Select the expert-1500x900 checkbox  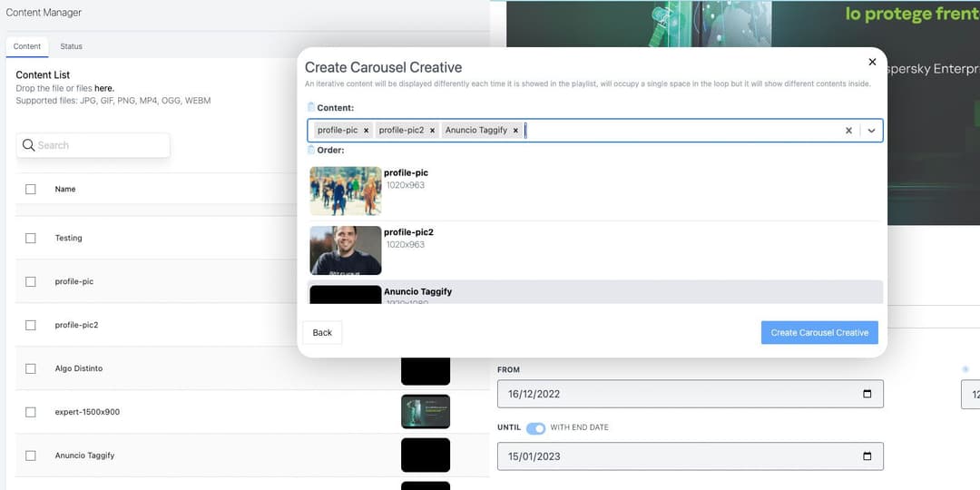pos(31,412)
